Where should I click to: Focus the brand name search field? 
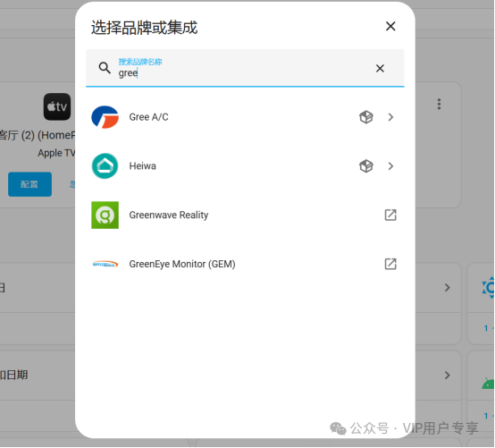[x=245, y=68]
